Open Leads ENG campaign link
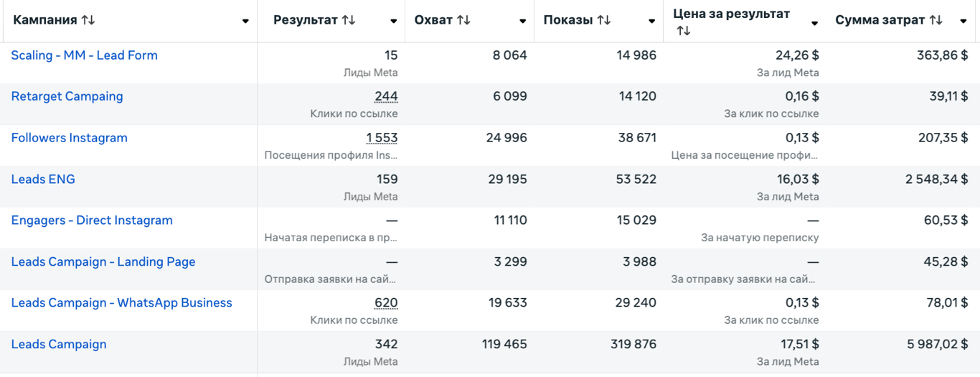Viewport: 980px width, 377px height. coord(43,179)
